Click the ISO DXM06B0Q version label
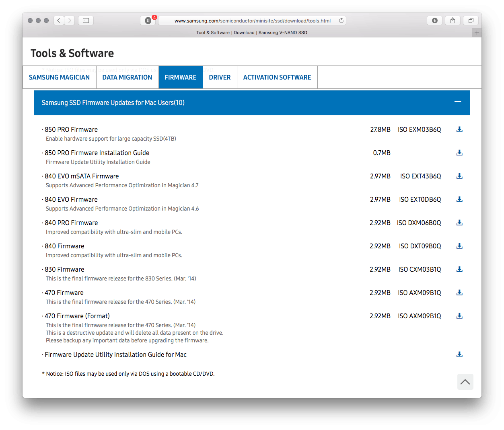Screen dimensions: 504x430 click(x=419, y=223)
